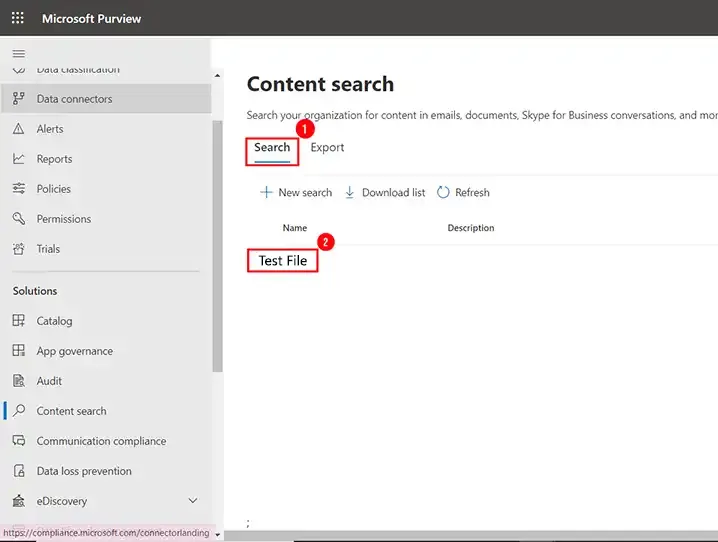Switch to the Search tab
Viewport: 718px width, 542px height.
point(272,148)
